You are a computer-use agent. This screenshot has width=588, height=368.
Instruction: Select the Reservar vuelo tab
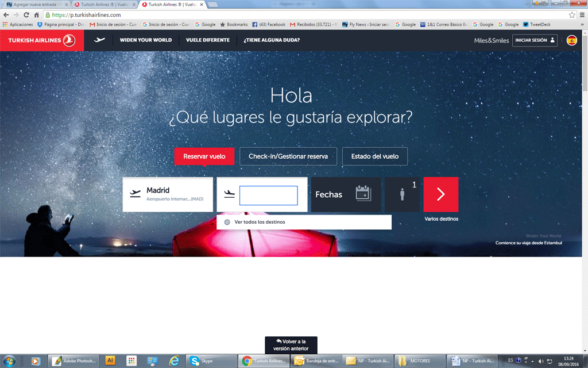click(x=204, y=156)
